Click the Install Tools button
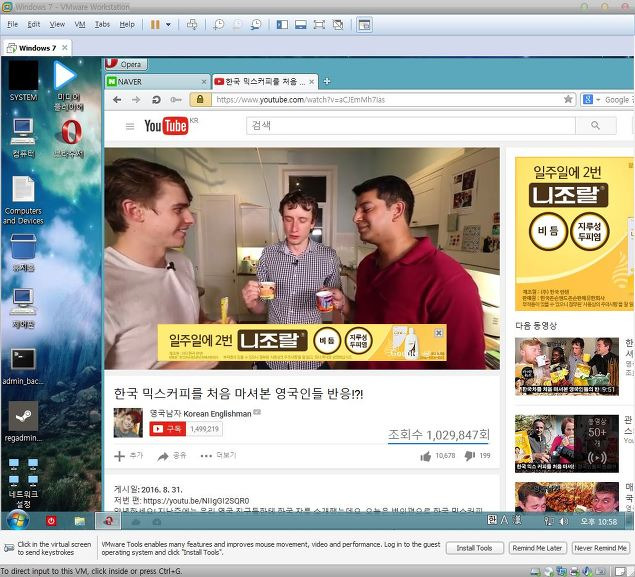Image resolution: width=635 pixels, height=577 pixels. click(475, 548)
